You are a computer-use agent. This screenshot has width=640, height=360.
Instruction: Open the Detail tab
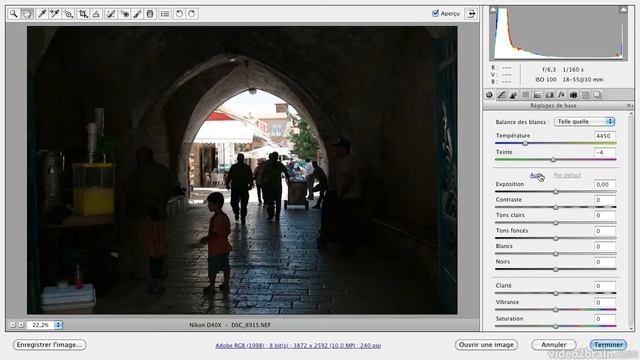pyautogui.click(x=513, y=95)
